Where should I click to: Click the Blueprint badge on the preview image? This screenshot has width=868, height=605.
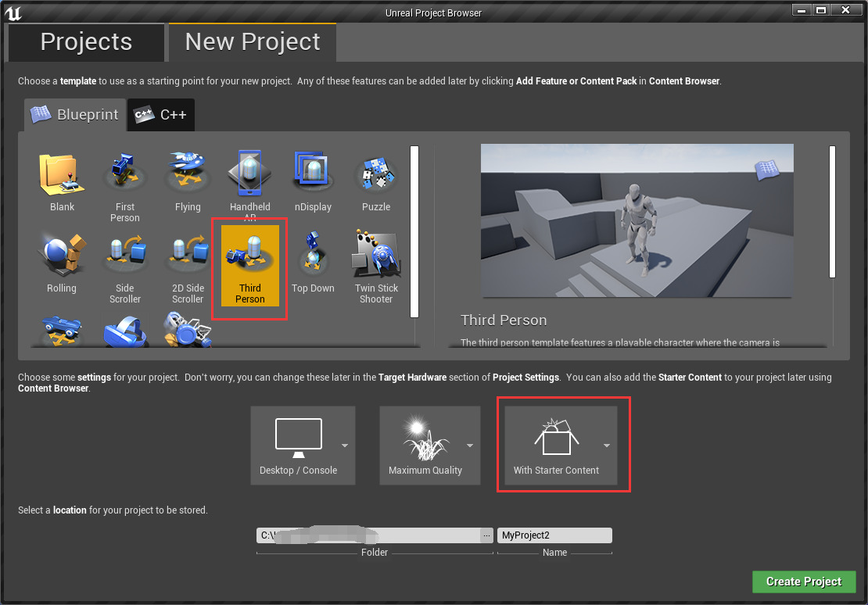pyautogui.click(x=766, y=170)
